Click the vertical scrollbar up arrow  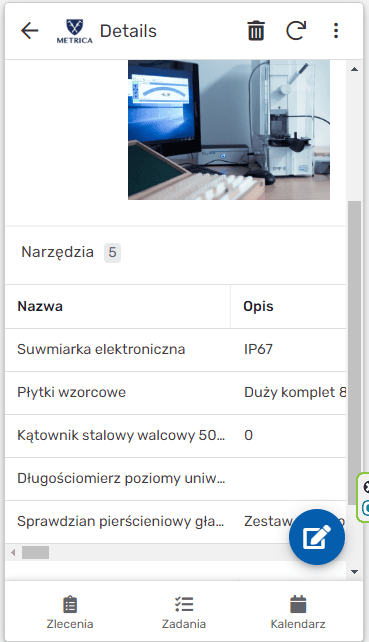[355, 69]
